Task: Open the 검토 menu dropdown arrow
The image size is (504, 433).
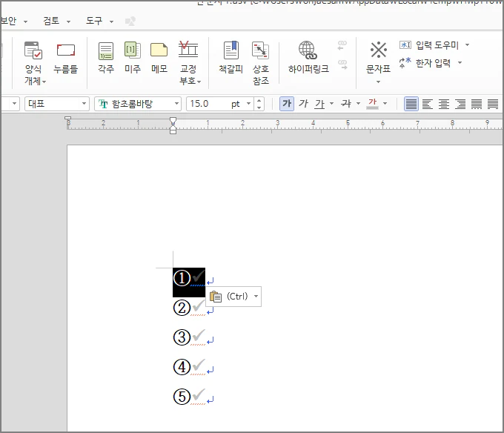Action: click(68, 22)
